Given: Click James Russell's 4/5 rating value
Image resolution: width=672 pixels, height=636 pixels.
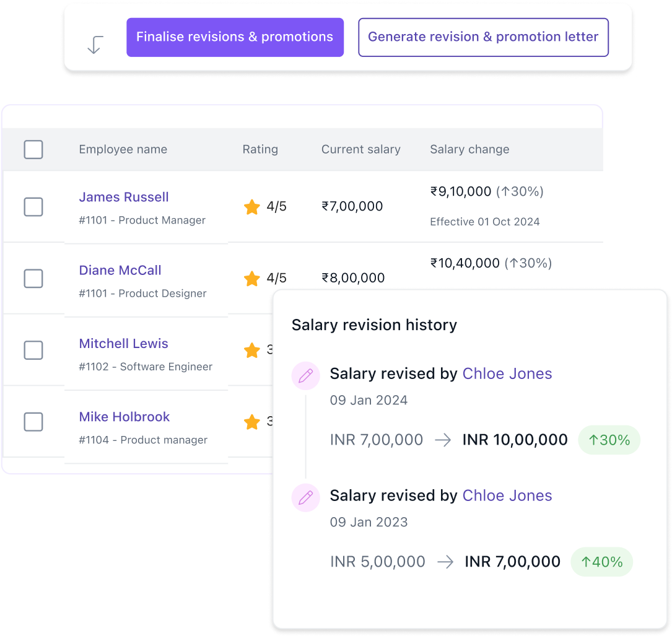Looking at the screenshot, I should [x=276, y=206].
